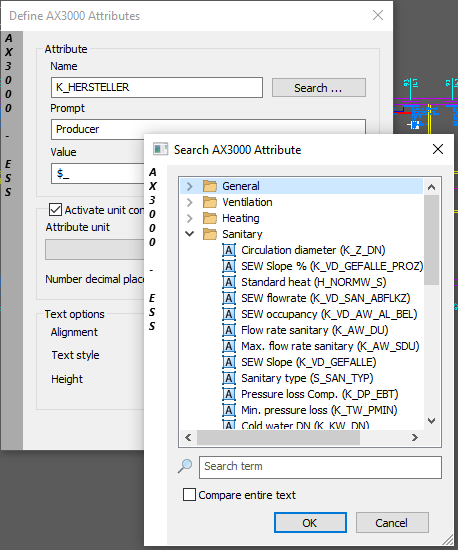Viewport: 458px width, 550px height.
Task: Collapse the Sanitary tree node
Action: click(190, 234)
